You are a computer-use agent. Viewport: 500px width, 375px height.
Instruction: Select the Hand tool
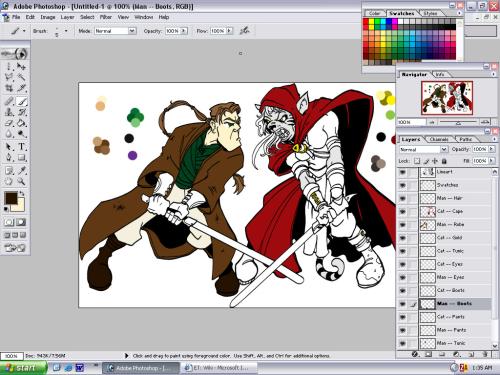pos(9,182)
